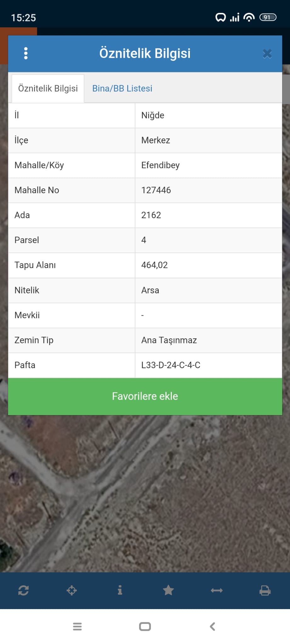Screen dimensions: 290x644
Task: Click the Tapu Alanı value 464,02
Action: pos(154,265)
